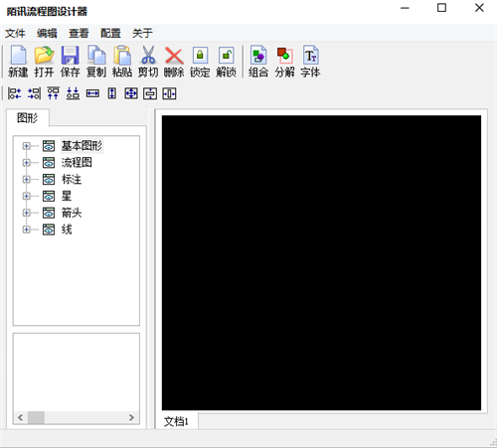
Task: Open font settings with 字体 icon
Action: tap(310, 62)
